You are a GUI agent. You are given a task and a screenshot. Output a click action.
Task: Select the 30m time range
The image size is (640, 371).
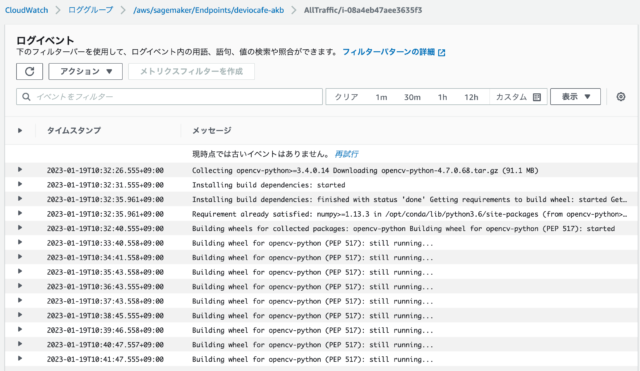click(412, 97)
